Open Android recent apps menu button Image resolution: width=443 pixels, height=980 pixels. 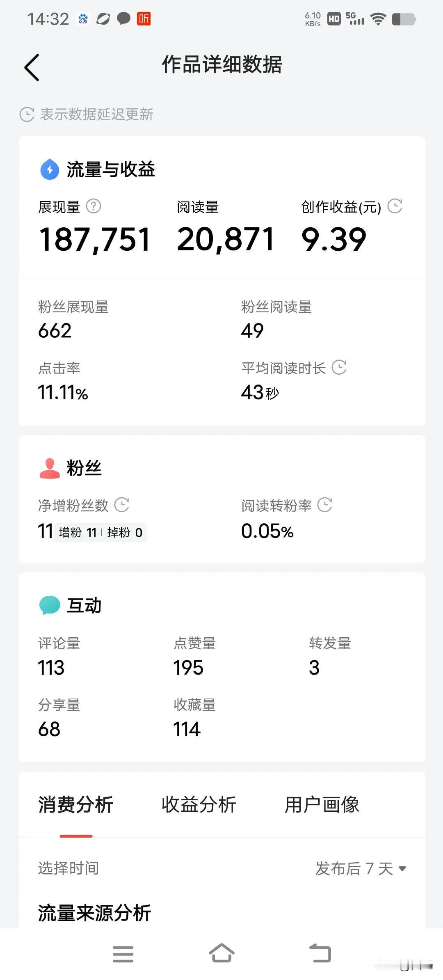[123, 954]
